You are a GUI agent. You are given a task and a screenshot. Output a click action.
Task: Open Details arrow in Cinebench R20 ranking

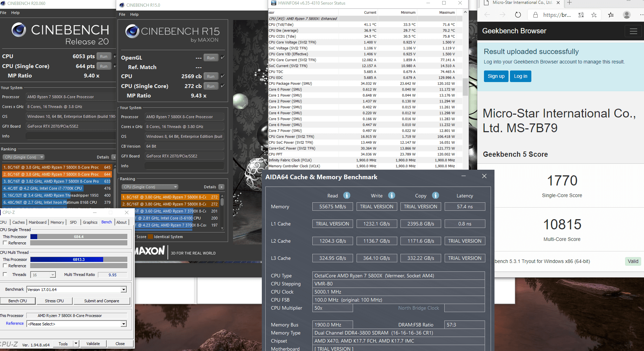[113, 157]
